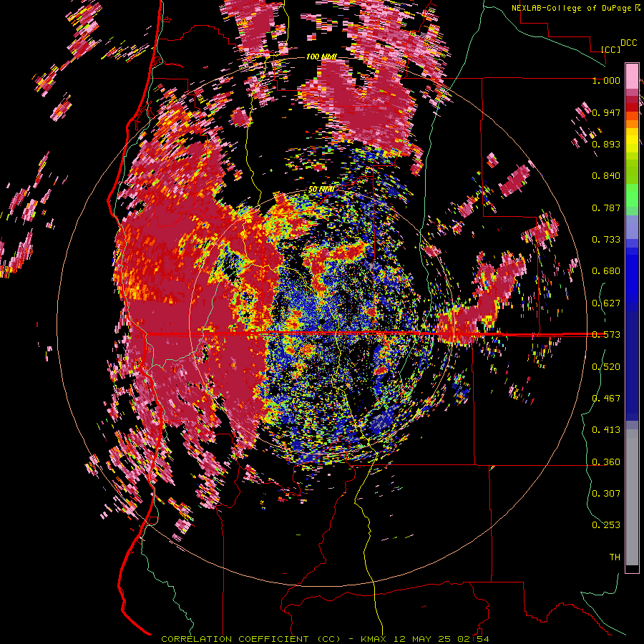
Task: Click the 0.787 scale label
Action: coord(606,208)
